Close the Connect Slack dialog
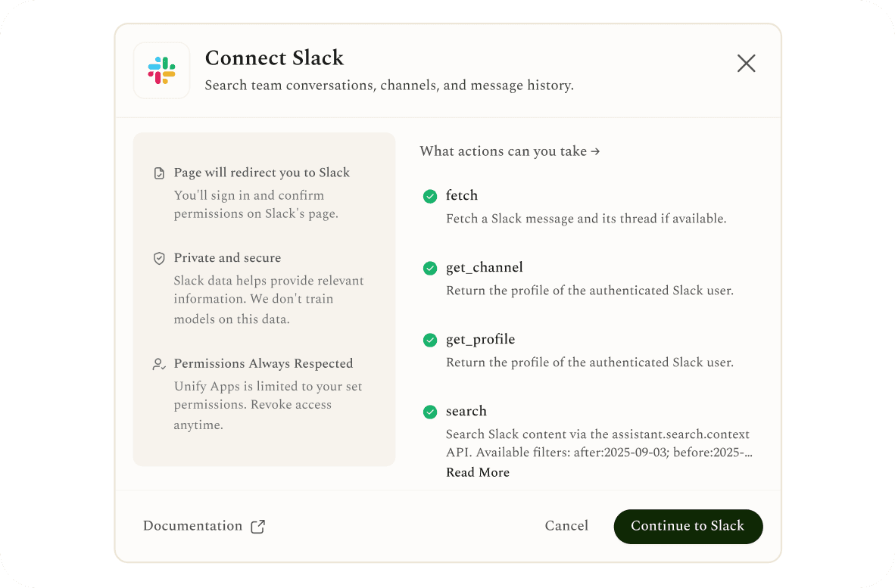 [746, 64]
